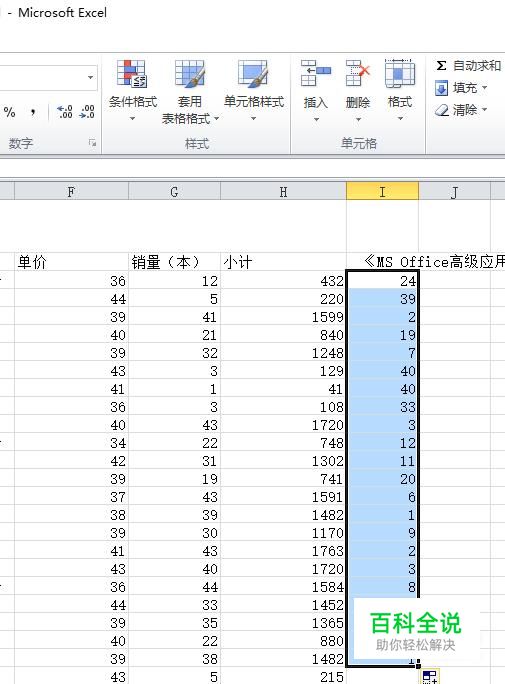Click Increase Decimal icon
Viewport: 505px width, 684px height.
[65, 112]
